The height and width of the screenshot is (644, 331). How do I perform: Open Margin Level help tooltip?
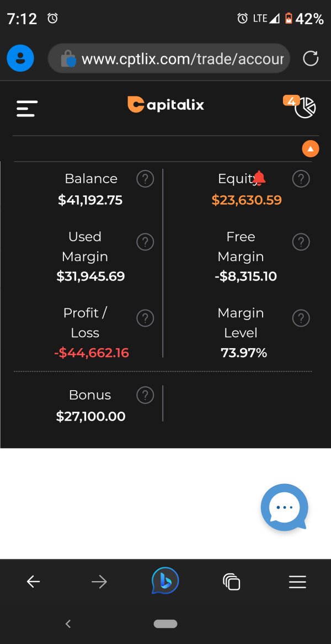[x=301, y=318]
